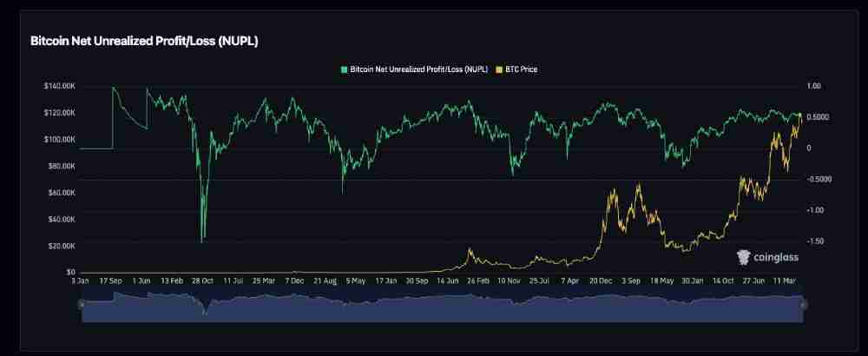
Task: Click the $140.00K price axis label
Action: 59,86
